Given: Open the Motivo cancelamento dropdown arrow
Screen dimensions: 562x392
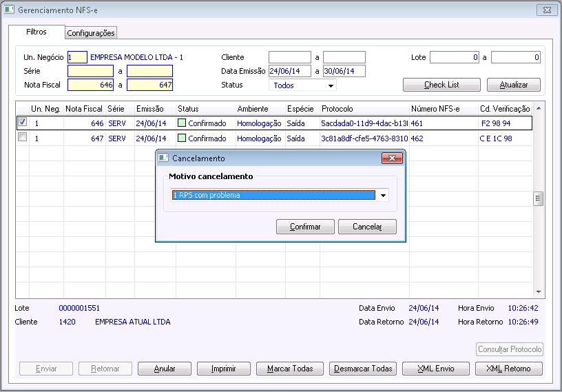Looking at the screenshot, I should click(383, 196).
